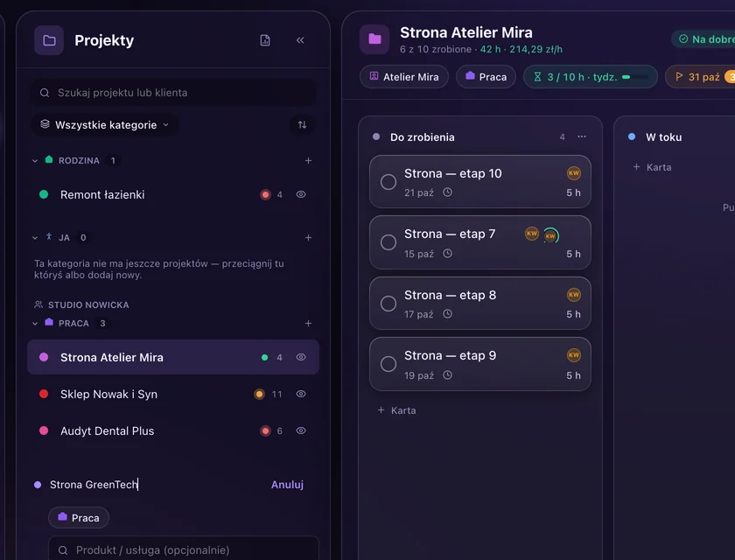The height and width of the screenshot is (560, 735).
Task: Toggle visibility of Remont łazienki project
Action: point(301,194)
